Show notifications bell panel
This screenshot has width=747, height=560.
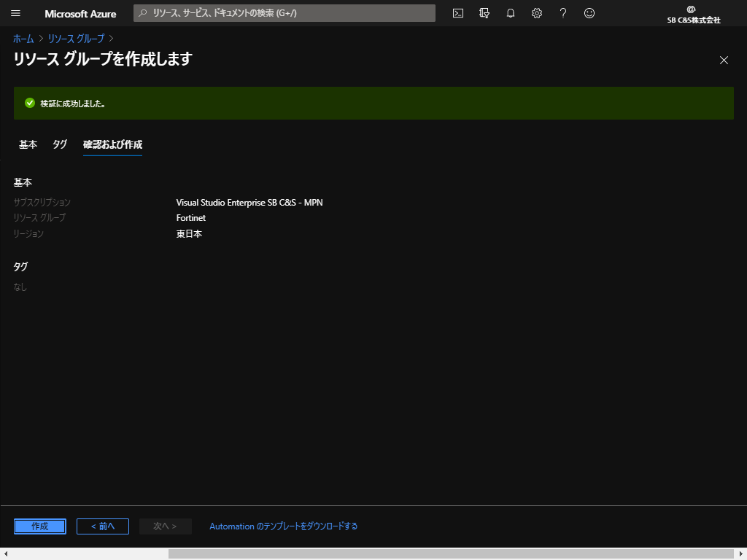(510, 13)
